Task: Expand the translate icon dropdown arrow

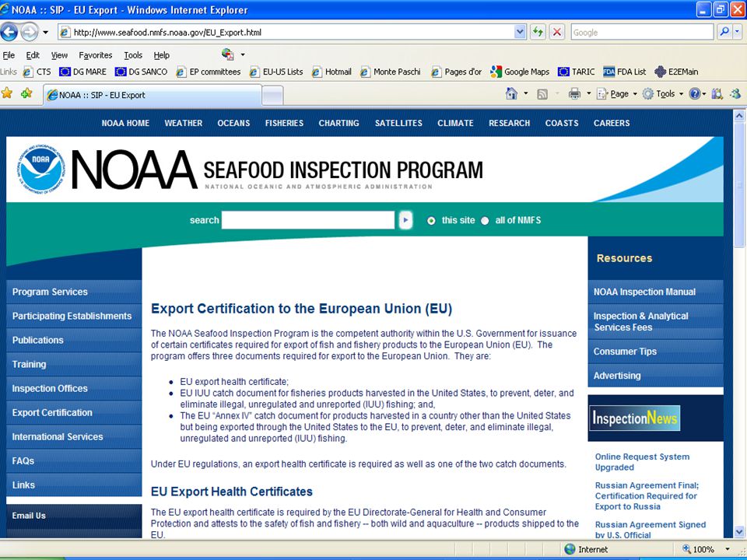Action: (243, 54)
